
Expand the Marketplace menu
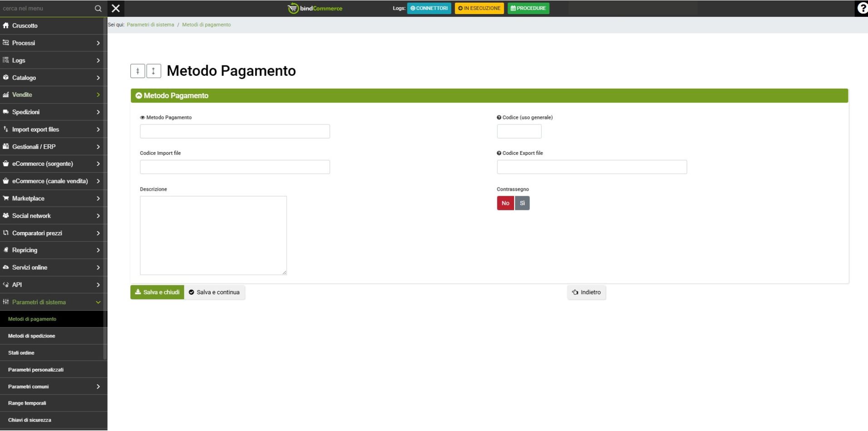coord(53,198)
